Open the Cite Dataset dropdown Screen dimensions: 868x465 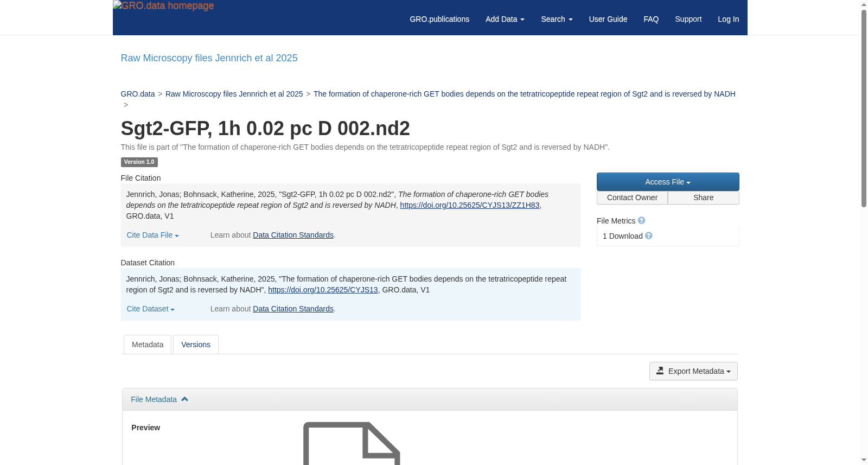[150, 309]
